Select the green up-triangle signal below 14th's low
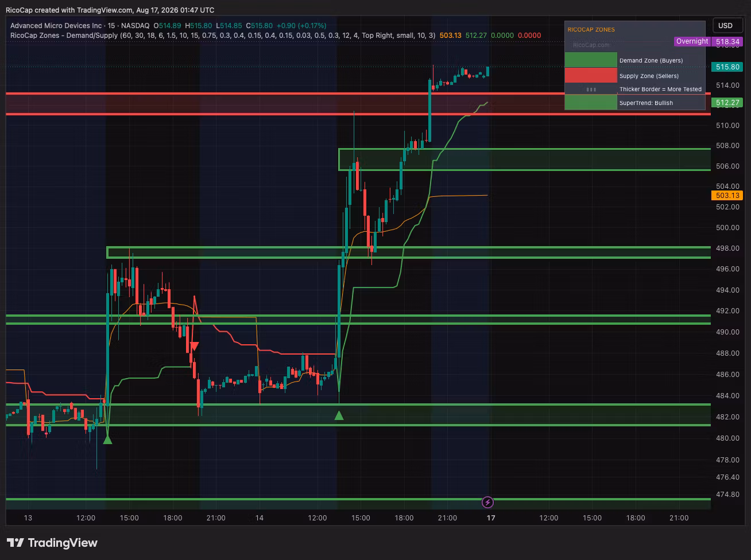Image resolution: width=751 pixels, height=560 pixels. click(339, 415)
